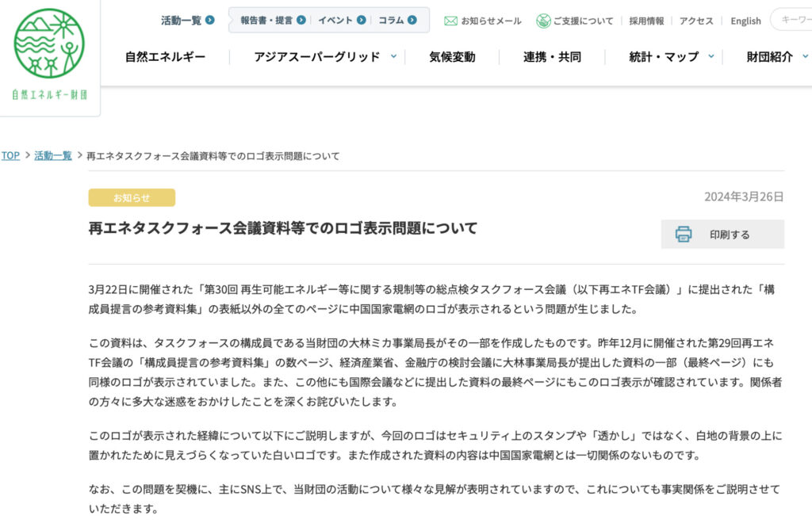Expand the アジアスーパーグリッド dropdown menu

point(373,56)
